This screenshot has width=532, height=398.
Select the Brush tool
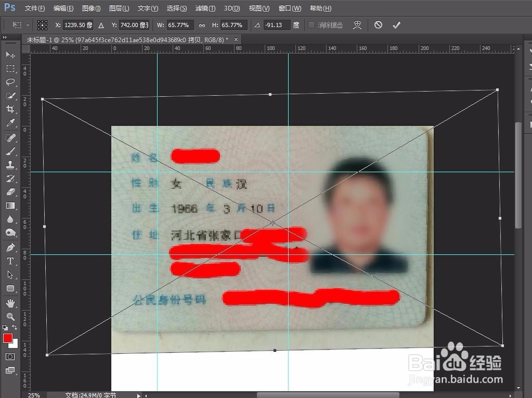pyautogui.click(x=10, y=151)
